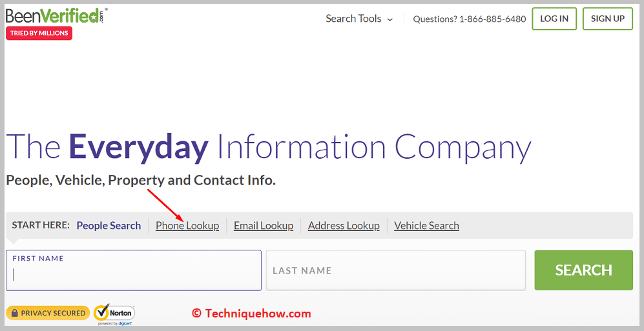Click the green SEARCH button
The width and height of the screenshot is (644, 331).
tap(584, 270)
